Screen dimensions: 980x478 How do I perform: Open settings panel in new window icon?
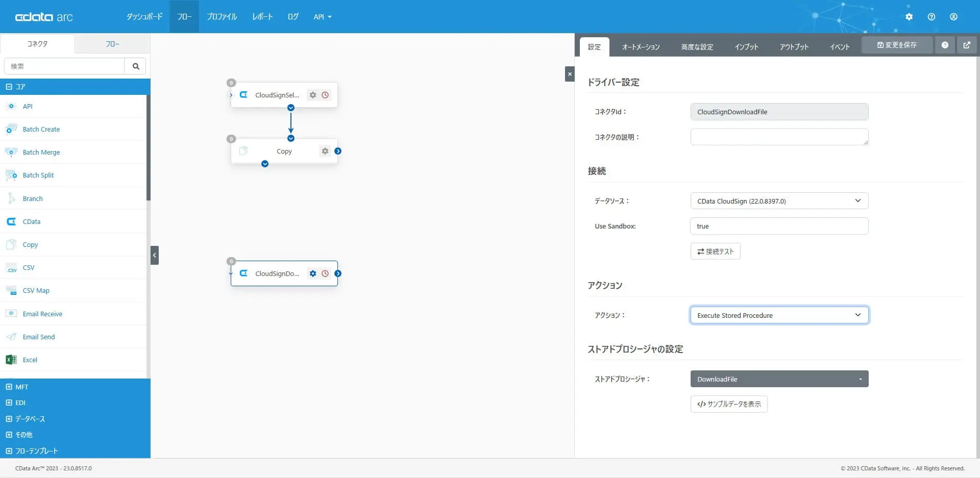[967, 45]
